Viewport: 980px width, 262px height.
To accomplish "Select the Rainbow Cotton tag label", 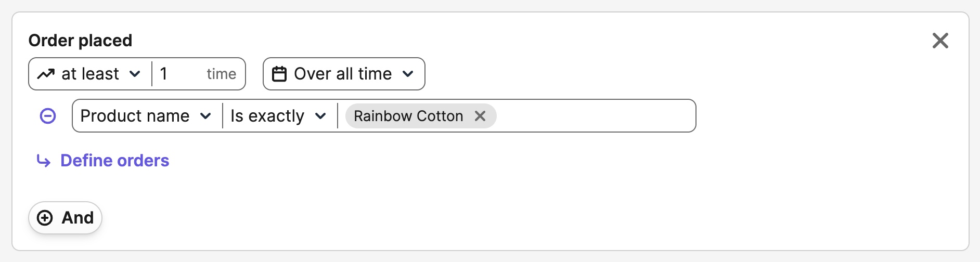I will [408, 116].
